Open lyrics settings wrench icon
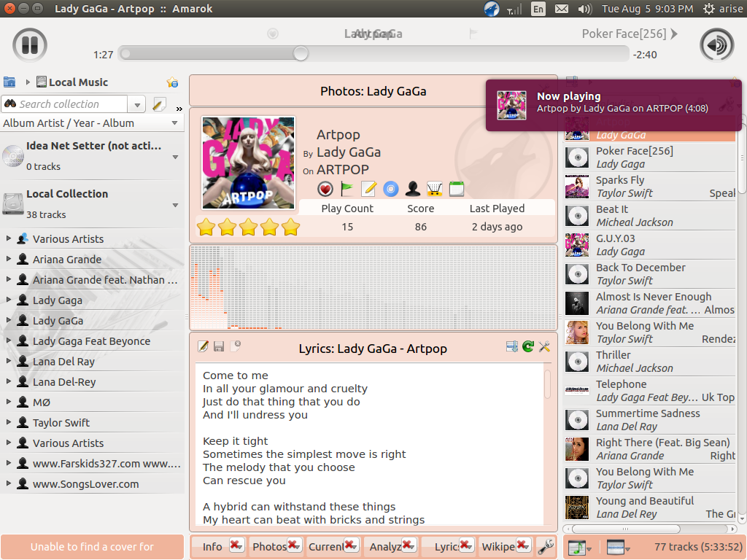The image size is (747, 560). click(x=544, y=346)
